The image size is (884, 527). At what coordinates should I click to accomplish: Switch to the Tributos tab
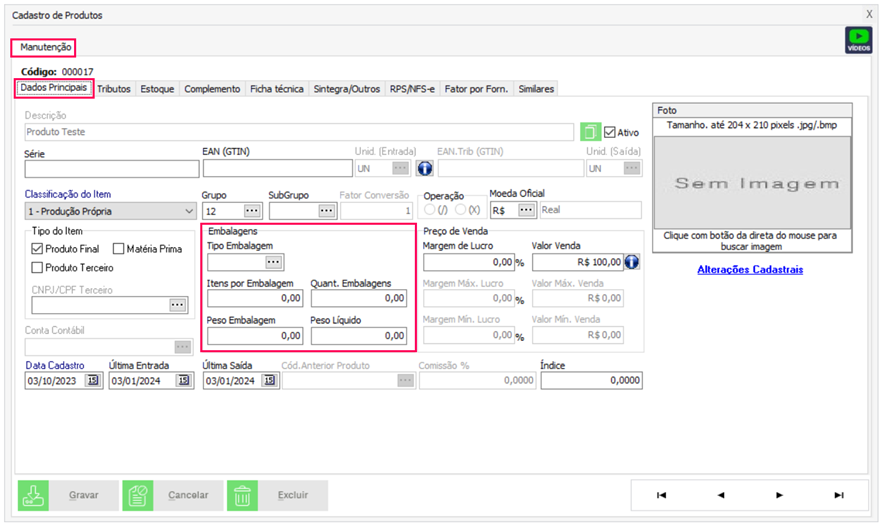coord(114,89)
